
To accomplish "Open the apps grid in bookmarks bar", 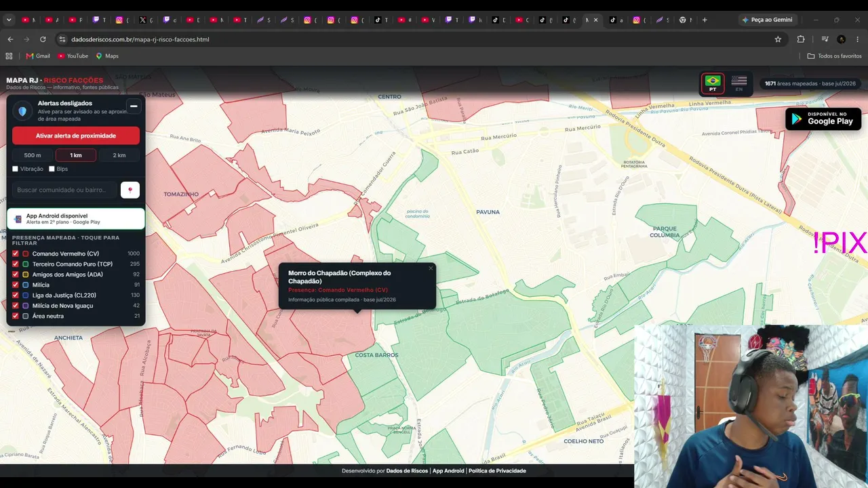I will click(x=9, y=56).
